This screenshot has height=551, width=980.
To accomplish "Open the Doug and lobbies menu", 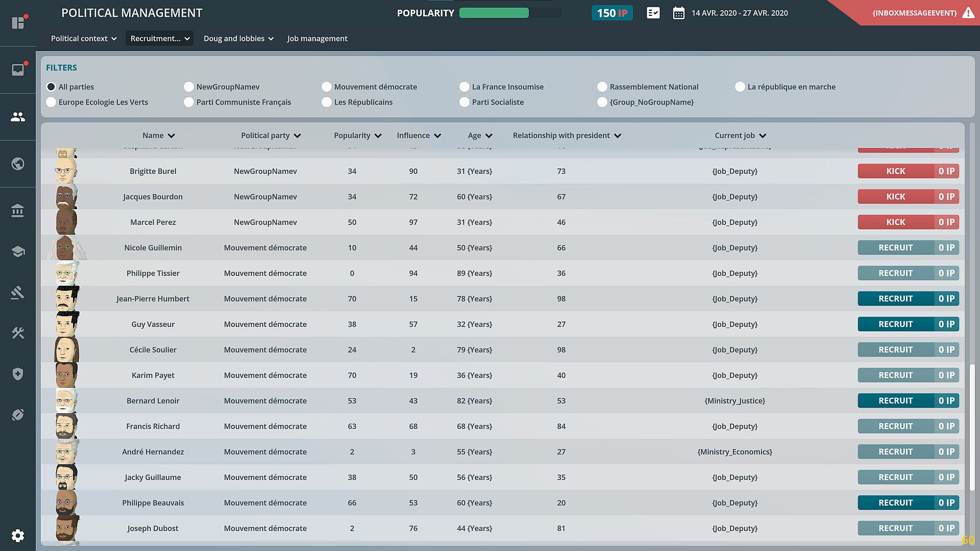I will pos(238,38).
